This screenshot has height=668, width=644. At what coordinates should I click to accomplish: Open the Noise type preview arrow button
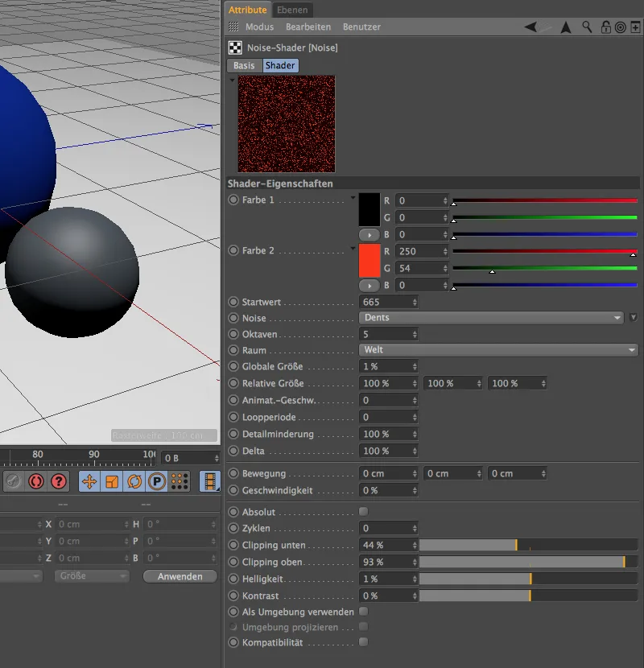633,317
